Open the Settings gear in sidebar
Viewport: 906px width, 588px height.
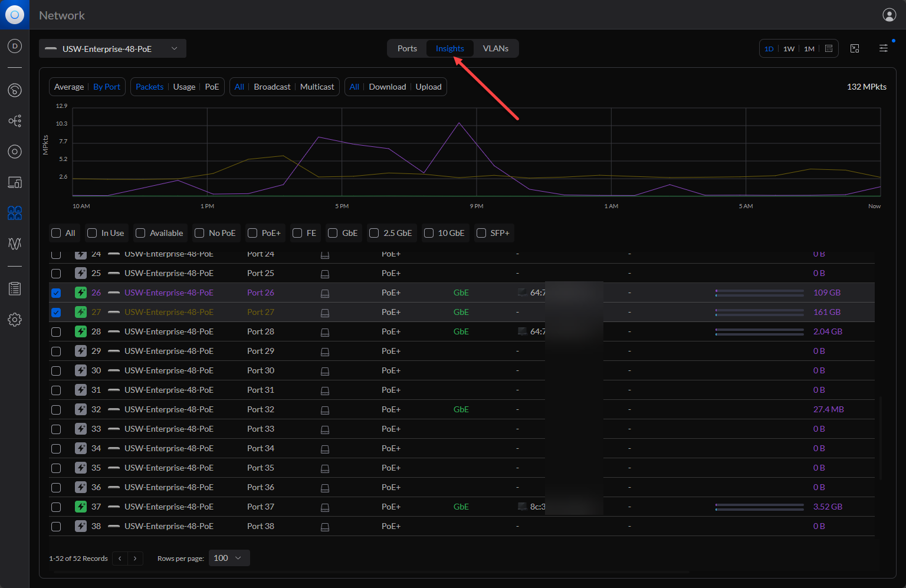15,320
